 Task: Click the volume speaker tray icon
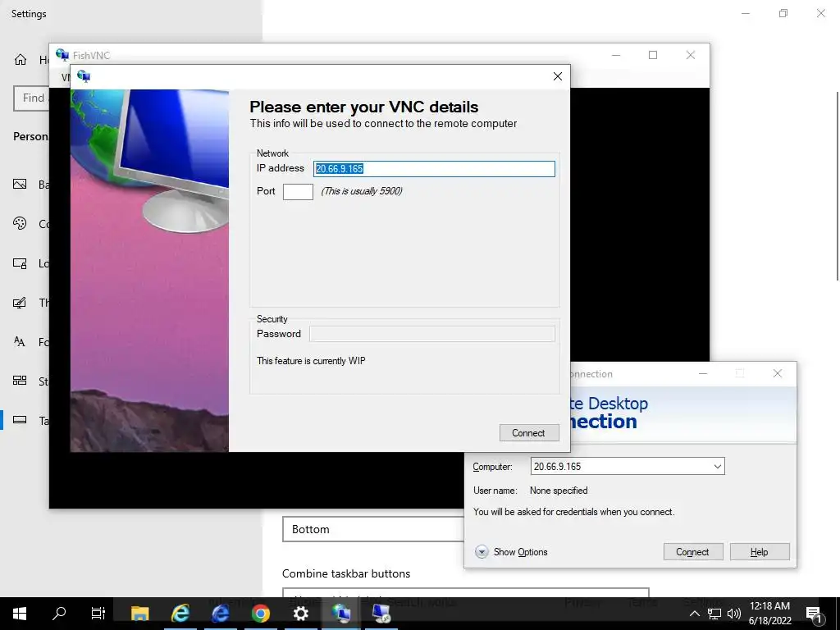pyautogui.click(x=734, y=614)
